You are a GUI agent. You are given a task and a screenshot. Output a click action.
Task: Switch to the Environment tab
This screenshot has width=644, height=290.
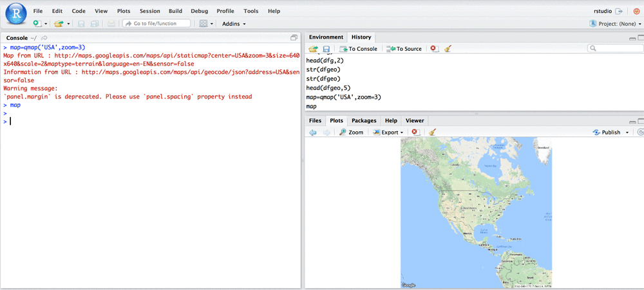[326, 37]
